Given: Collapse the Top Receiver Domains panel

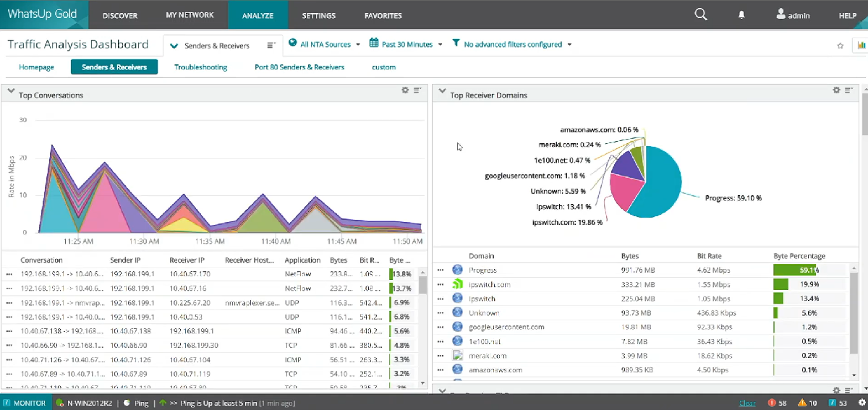Looking at the screenshot, I should (x=442, y=92).
